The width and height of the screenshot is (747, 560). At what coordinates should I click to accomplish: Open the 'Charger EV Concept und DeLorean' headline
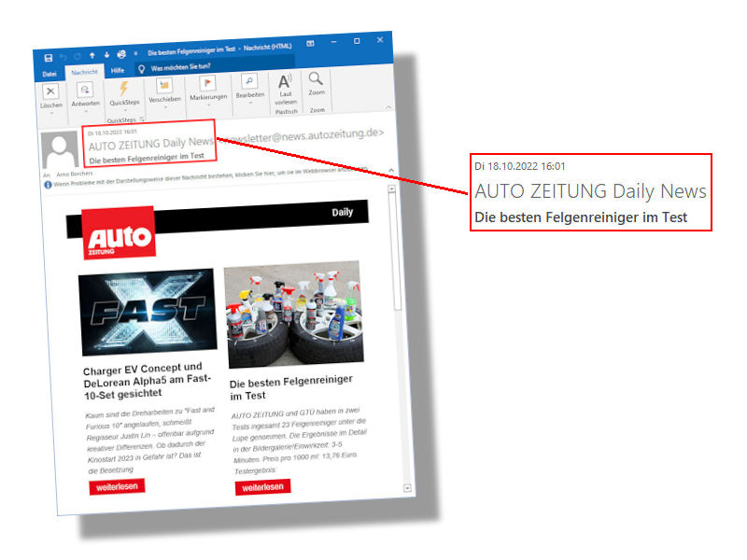pyautogui.click(x=147, y=381)
